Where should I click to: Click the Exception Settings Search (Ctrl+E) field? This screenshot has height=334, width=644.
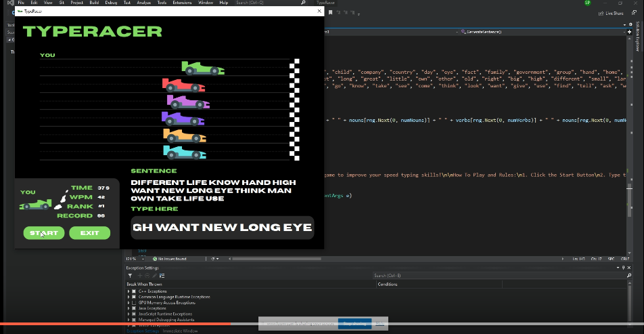point(503,276)
